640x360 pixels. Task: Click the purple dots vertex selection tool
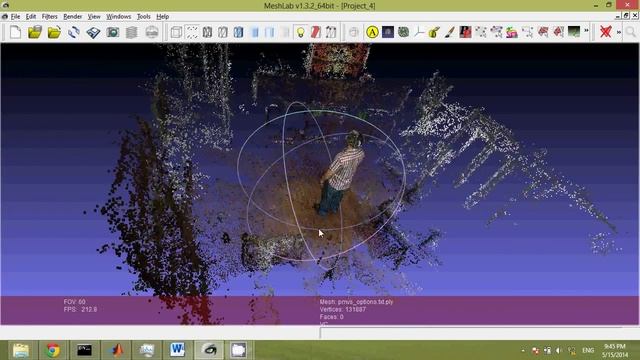click(x=496, y=32)
